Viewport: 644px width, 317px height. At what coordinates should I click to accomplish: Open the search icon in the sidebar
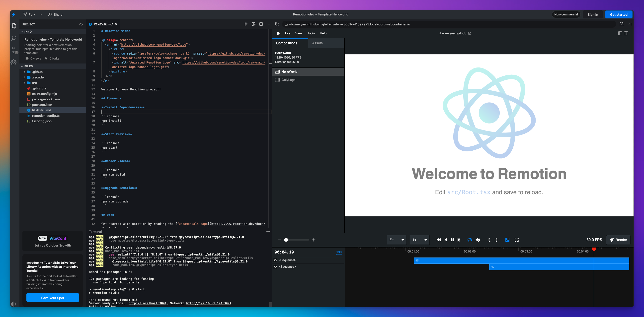point(13,38)
